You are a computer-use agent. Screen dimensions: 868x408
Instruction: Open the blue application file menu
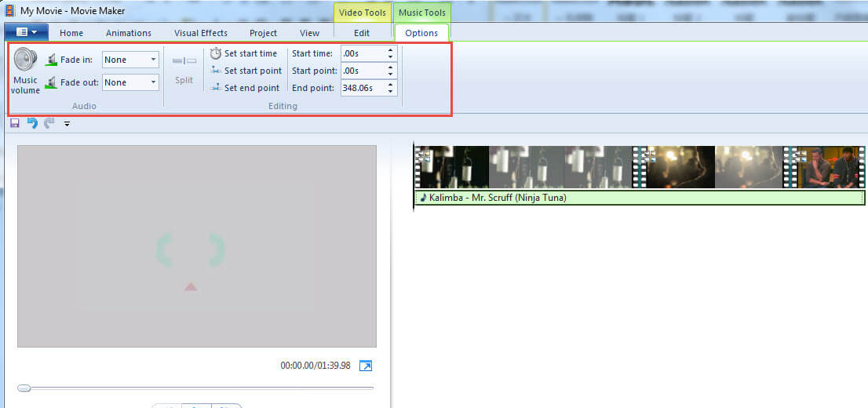(x=26, y=32)
